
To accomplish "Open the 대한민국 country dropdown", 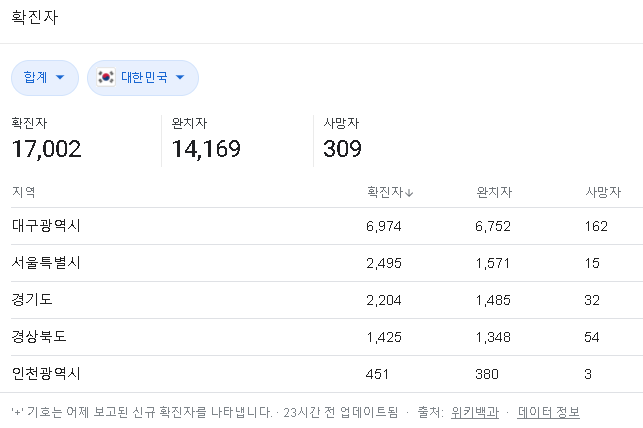I will pos(143,78).
